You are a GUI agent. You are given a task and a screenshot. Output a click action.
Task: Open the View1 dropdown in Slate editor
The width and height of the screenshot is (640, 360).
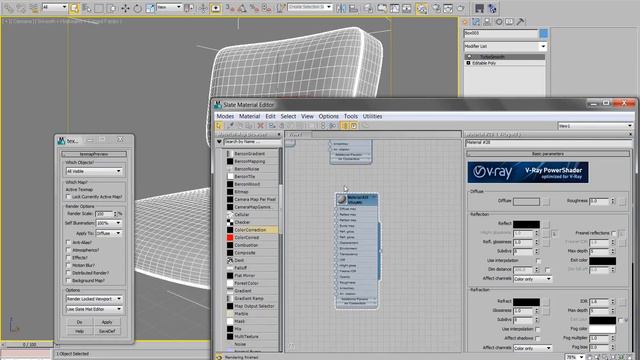click(x=596, y=126)
